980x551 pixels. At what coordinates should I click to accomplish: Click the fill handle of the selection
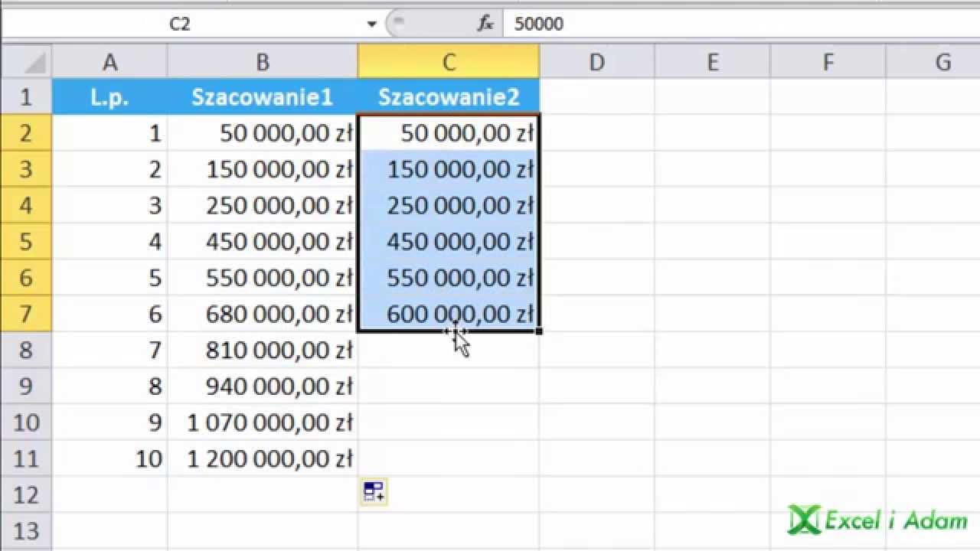[540, 331]
